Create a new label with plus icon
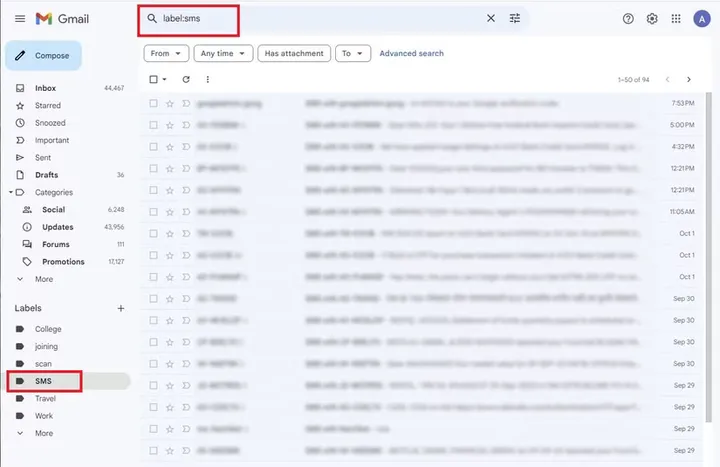720x467 pixels. coord(121,308)
